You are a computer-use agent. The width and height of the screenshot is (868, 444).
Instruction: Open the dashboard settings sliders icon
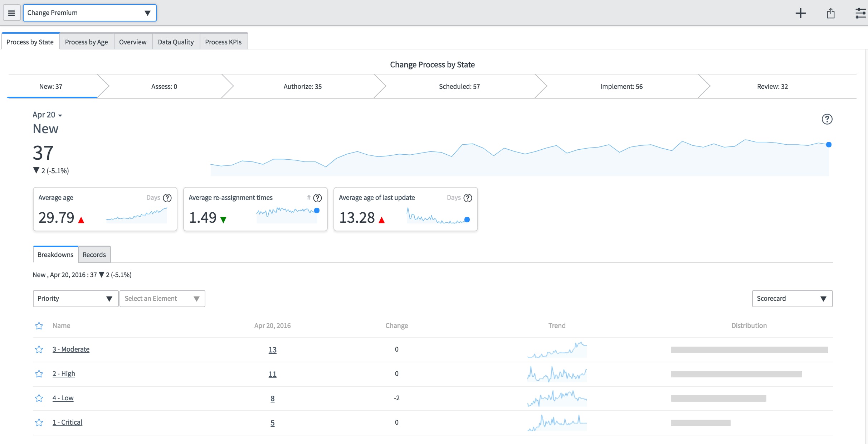[x=860, y=13]
